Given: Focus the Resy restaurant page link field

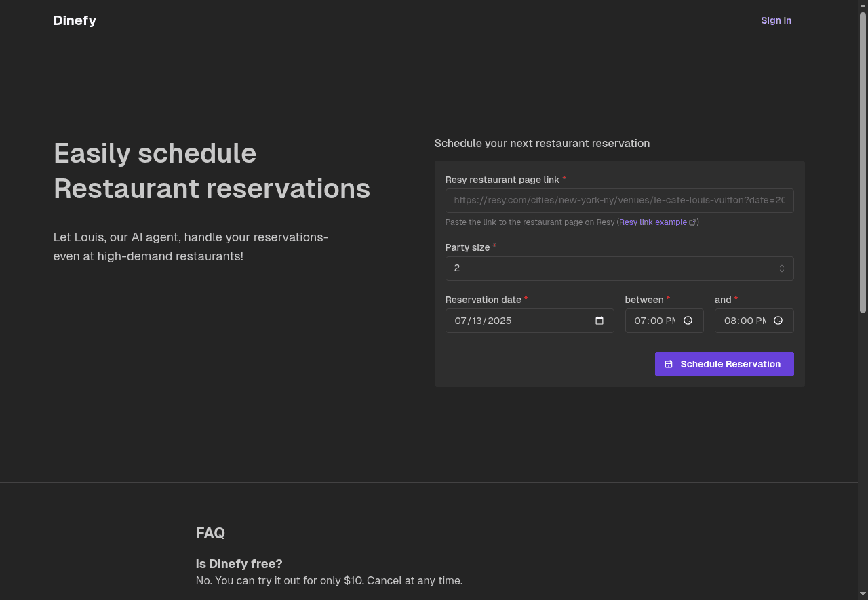Looking at the screenshot, I should (618, 201).
